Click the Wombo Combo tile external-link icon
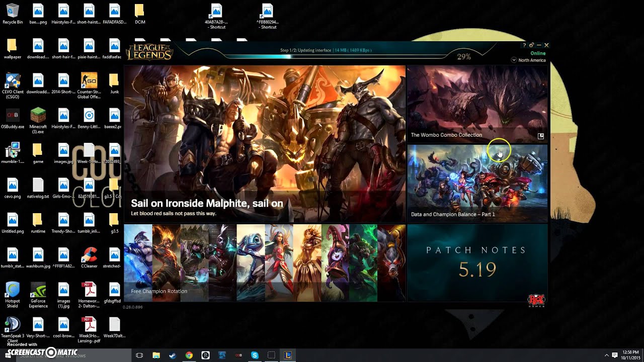The image size is (644, 362). [x=541, y=136]
